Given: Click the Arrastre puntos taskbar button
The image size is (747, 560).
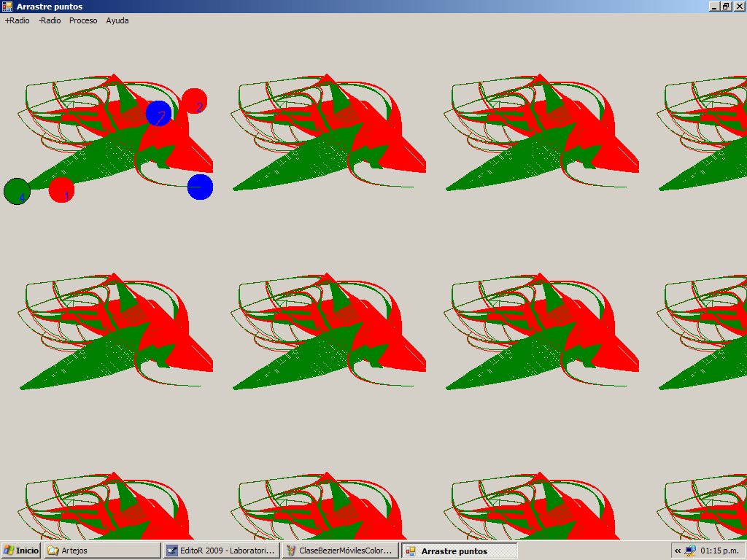Looking at the screenshot, I should point(460,551).
